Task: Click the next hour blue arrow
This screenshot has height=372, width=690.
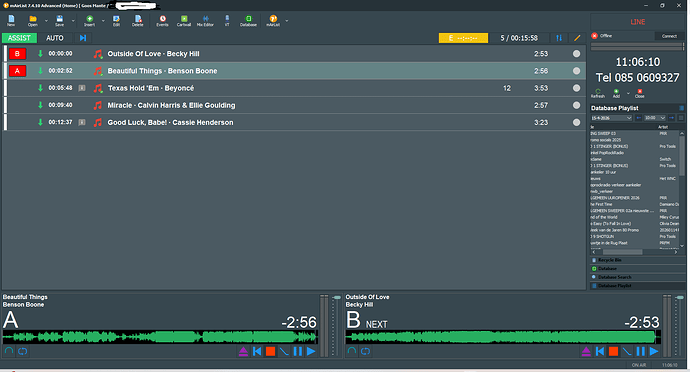Action: (x=672, y=118)
